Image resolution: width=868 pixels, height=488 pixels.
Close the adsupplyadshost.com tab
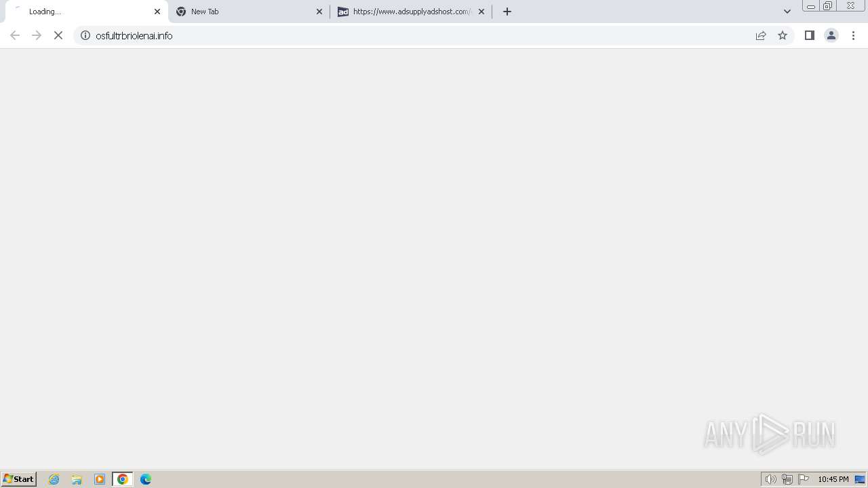[x=481, y=12]
